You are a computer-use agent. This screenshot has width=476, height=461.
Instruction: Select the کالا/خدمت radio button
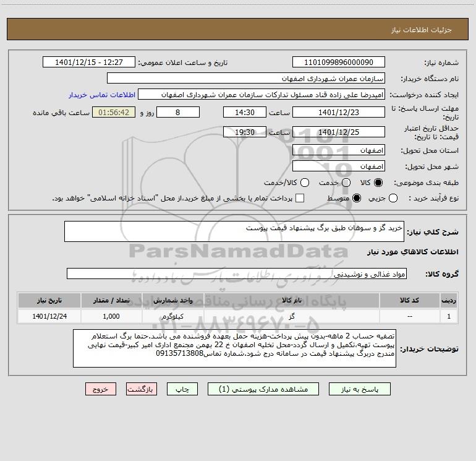tap(305, 183)
